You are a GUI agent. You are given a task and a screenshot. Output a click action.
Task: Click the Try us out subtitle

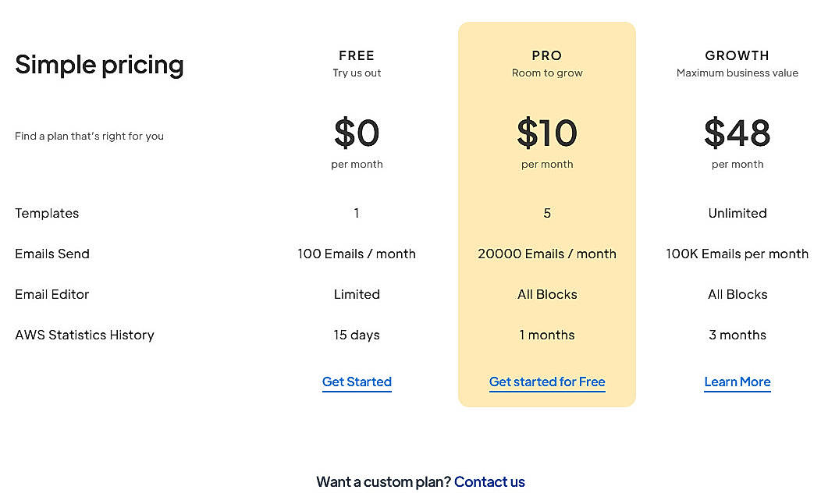(357, 73)
